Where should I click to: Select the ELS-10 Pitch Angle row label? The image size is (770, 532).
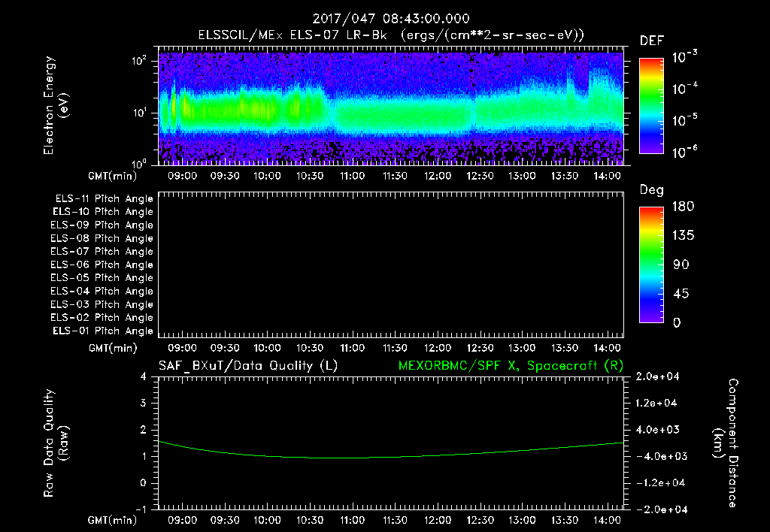click(103, 212)
